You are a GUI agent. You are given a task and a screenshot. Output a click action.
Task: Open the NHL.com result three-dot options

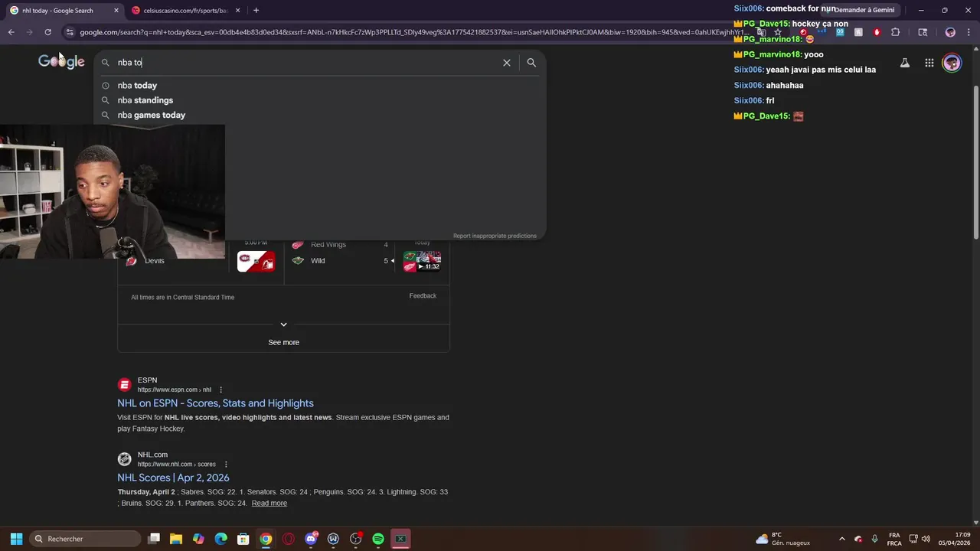[226, 465]
